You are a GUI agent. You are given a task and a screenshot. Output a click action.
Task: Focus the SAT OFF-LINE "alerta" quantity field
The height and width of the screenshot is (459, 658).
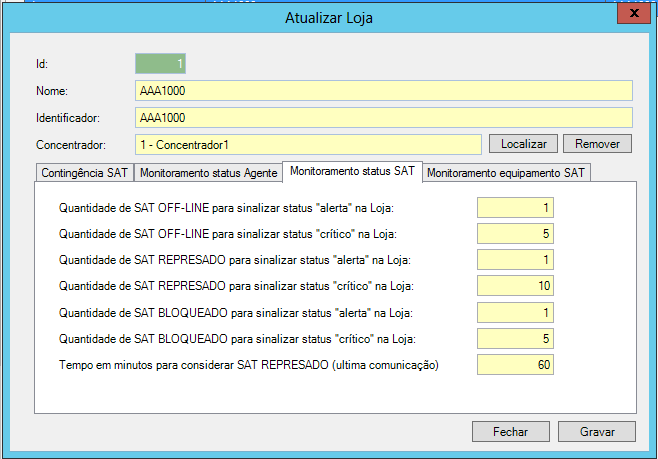515,208
